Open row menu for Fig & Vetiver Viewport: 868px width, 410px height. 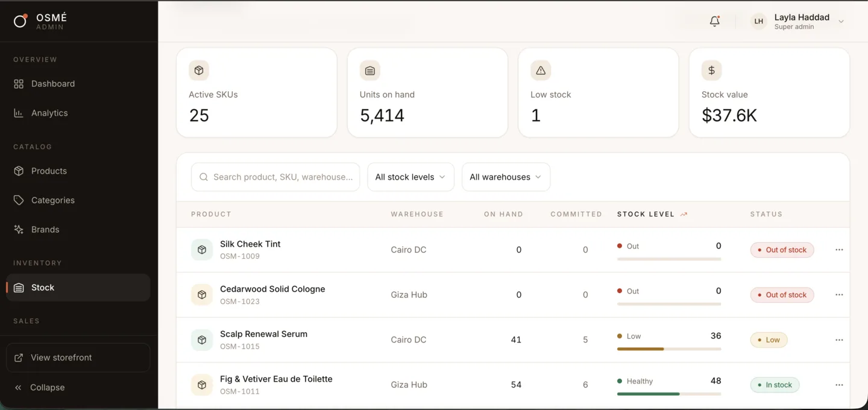click(839, 385)
